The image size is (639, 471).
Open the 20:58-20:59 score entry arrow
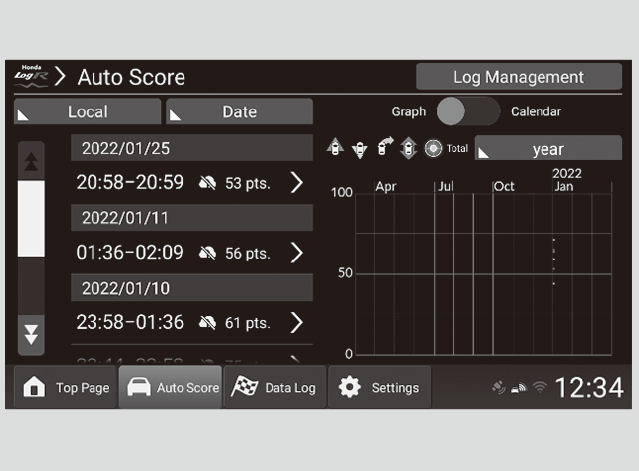[x=296, y=183]
